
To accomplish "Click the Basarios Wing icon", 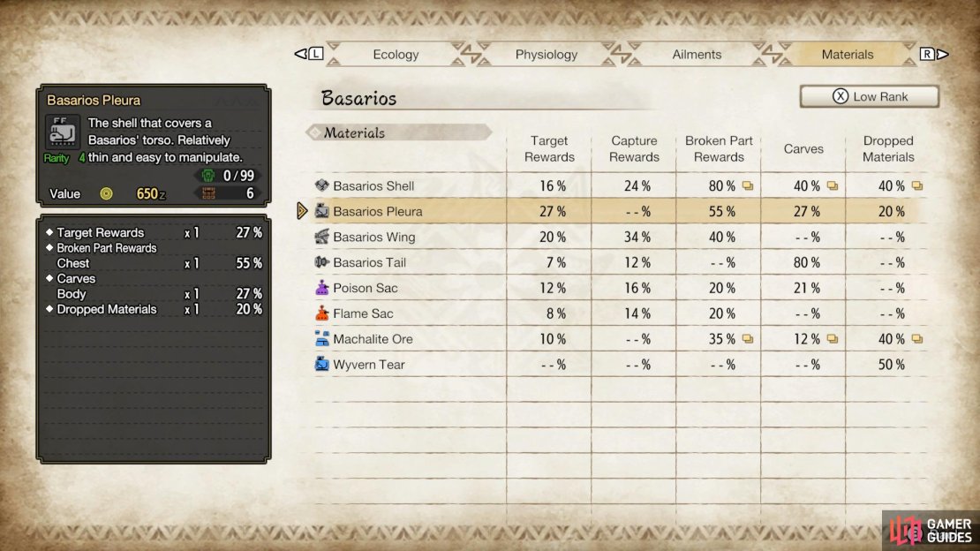I will [322, 237].
